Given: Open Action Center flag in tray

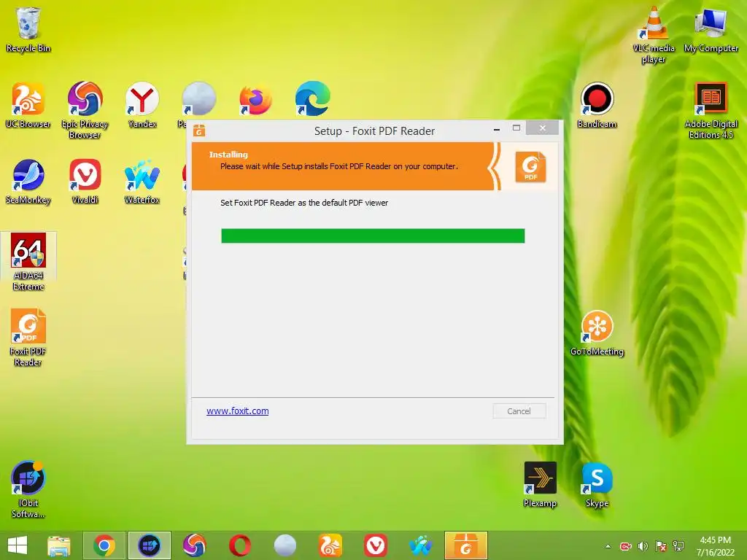Looking at the screenshot, I should 661,546.
